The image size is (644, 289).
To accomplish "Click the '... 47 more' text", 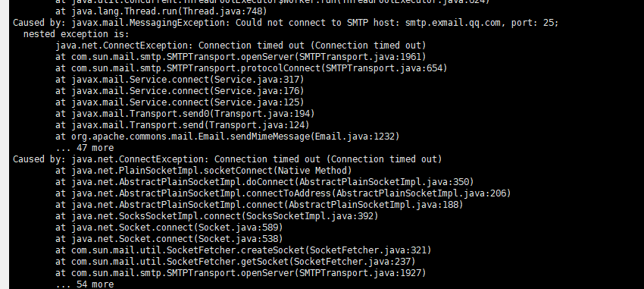I will pyautogui.click(x=85, y=148).
